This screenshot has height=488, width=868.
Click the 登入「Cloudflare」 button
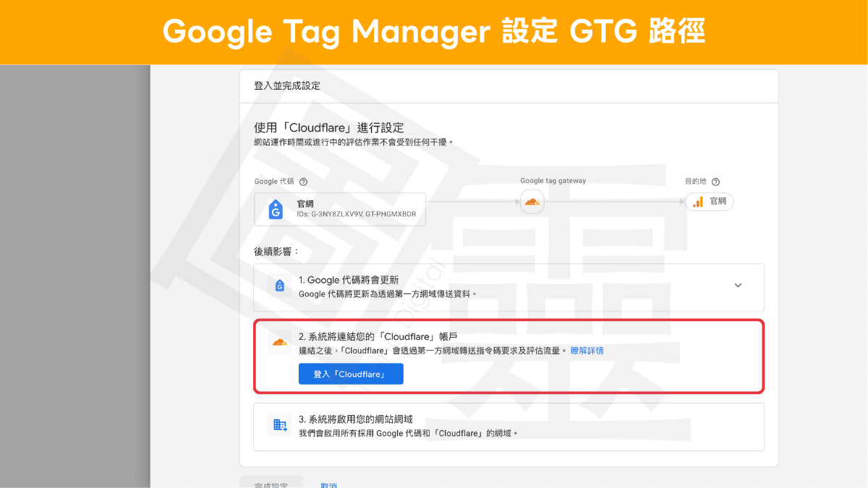pyautogui.click(x=351, y=374)
